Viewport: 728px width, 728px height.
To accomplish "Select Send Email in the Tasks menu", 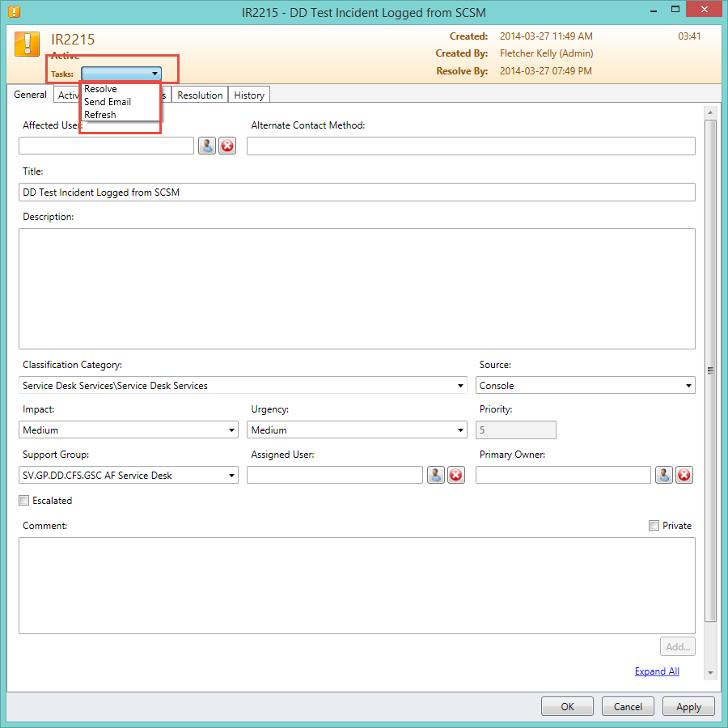I will [108, 102].
